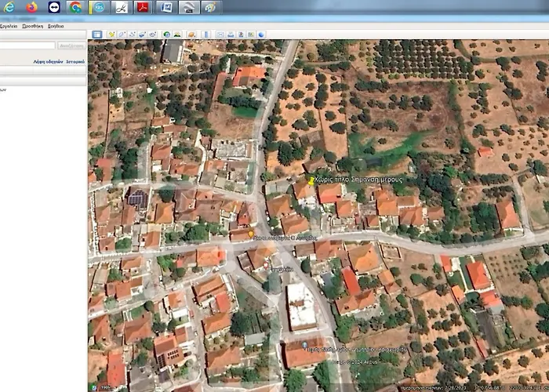Open the Βοήθεια menu
Viewport: 549px width, 392px height.
pos(56,26)
